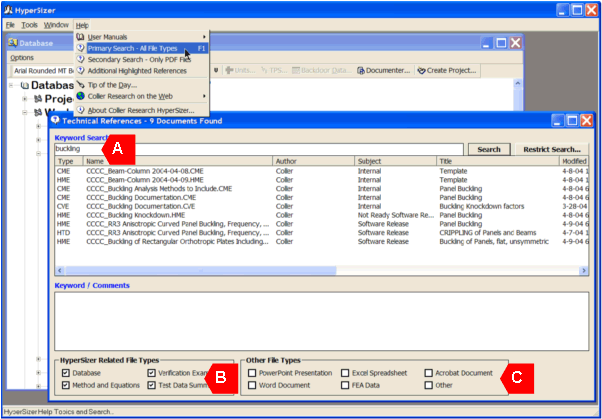Click the Technical References window title icon

tap(56, 121)
